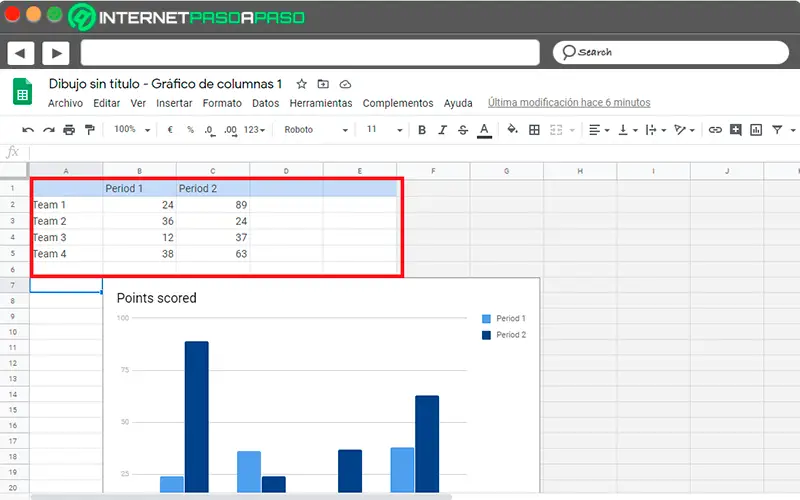
Task: Click the browser address bar
Action: coord(310,53)
